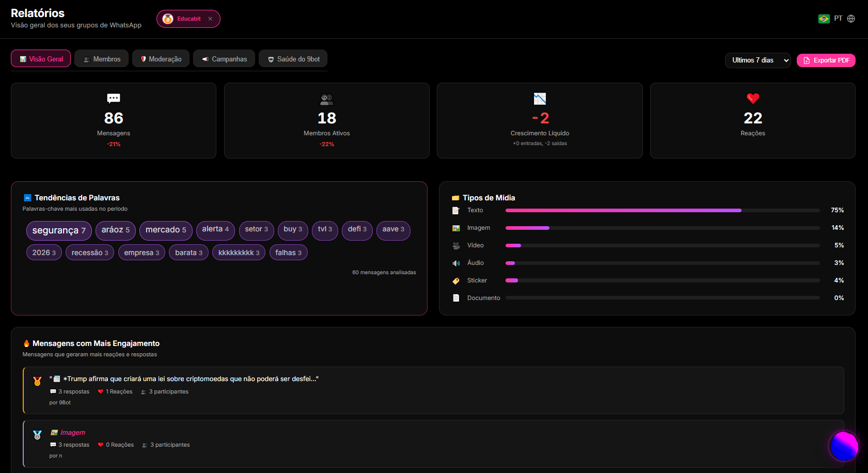Image resolution: width=868 pixels, height=473 pixels.
Task: Click the Educabit bitcoin avatar icon
Action: 168,19
